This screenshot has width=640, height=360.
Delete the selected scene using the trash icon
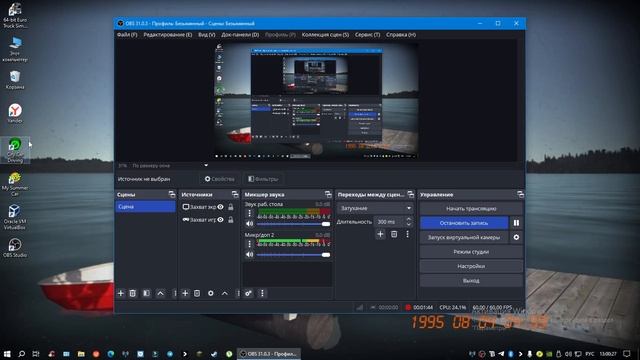click(x=133, y=293)
